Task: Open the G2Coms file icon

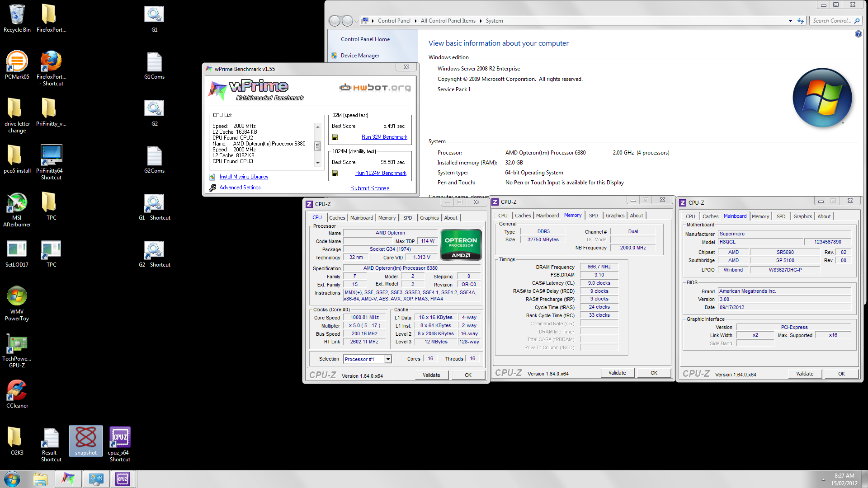Action: pos(154,159)
